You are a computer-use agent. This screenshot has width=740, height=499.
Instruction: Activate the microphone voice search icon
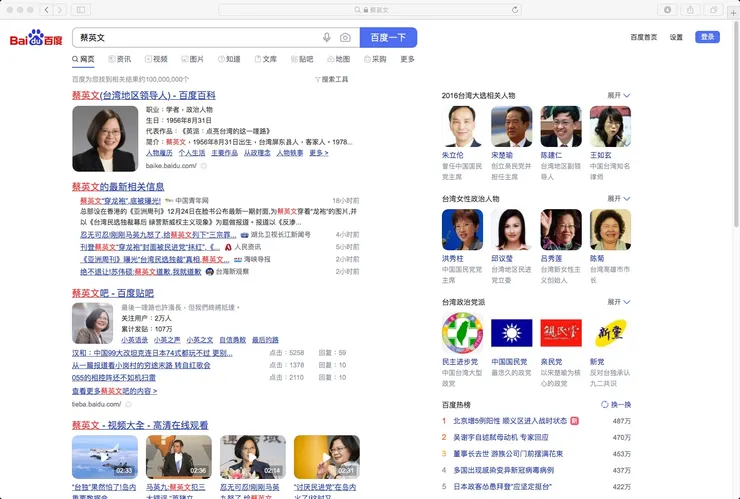(327, 37)
